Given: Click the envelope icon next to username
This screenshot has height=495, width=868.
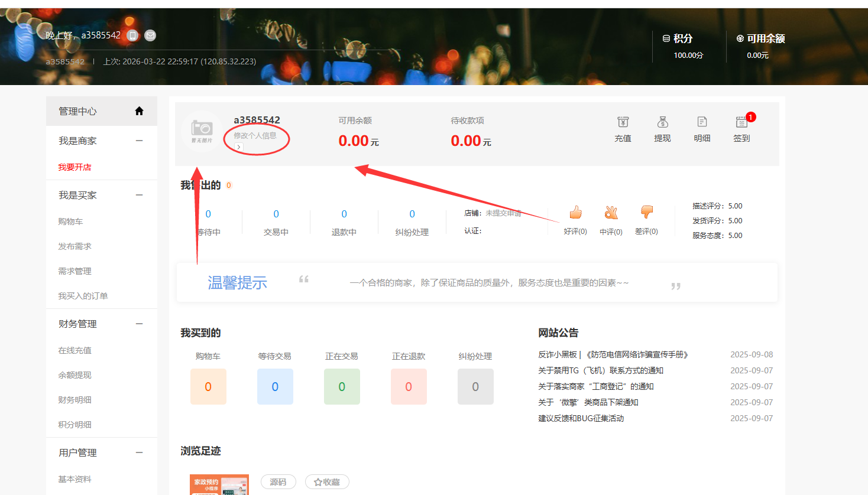Looking at the screenshot, I should click(x=151, y=35).
